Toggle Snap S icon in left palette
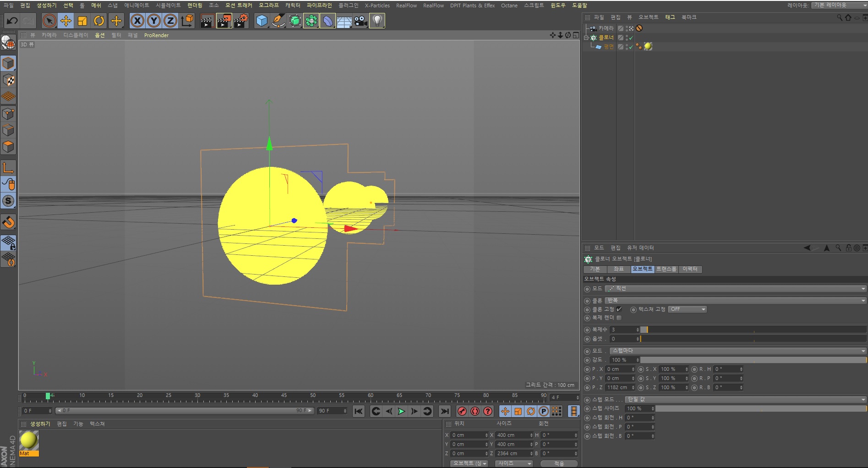This screenshot has width=868, height=468. tap(8, 201)
